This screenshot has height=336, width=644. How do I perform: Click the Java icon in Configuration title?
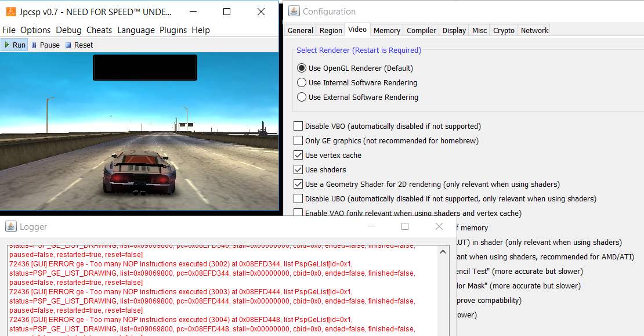click(x=294, y=11)
